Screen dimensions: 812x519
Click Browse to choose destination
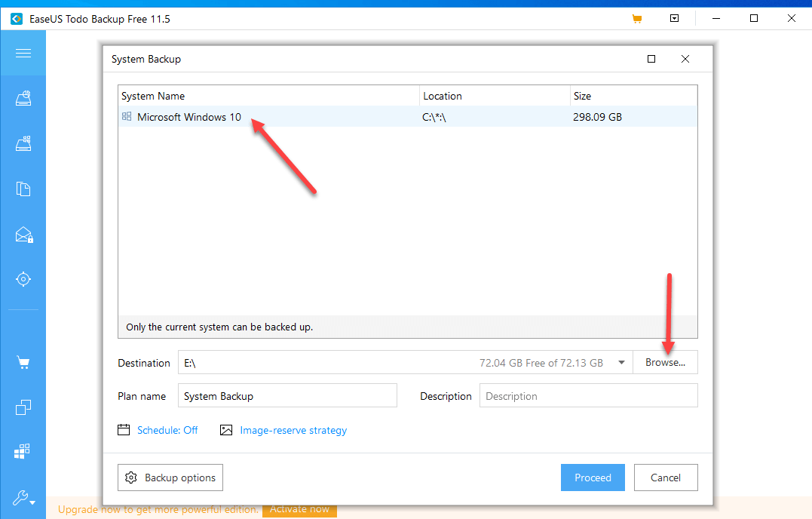point(666,362)
